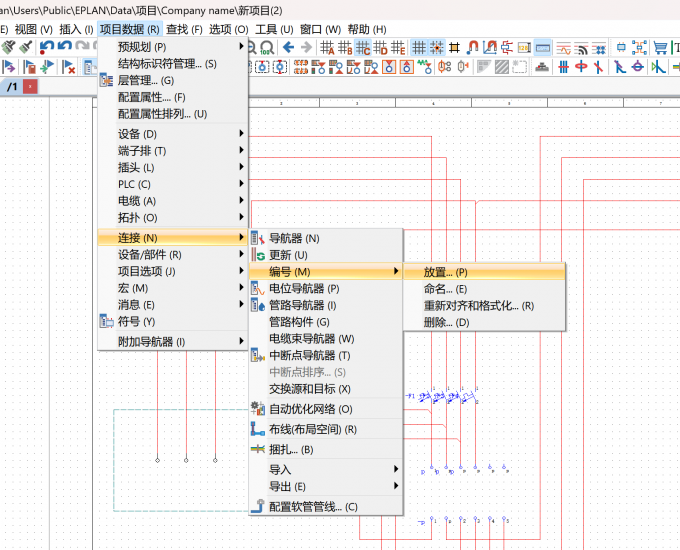This screenshot has height=550, width=680.
Task: Expand the 预规划 (P) submenu
Action: point(173,46)
